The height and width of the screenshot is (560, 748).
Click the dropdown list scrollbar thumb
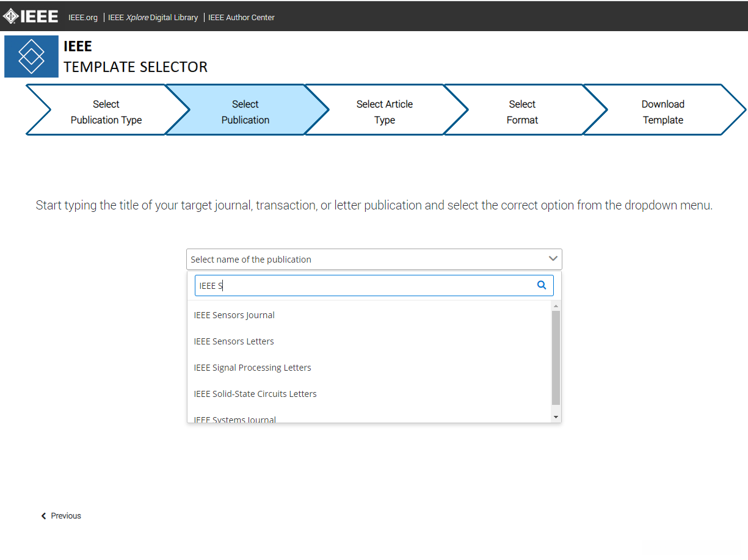(556, 357)
